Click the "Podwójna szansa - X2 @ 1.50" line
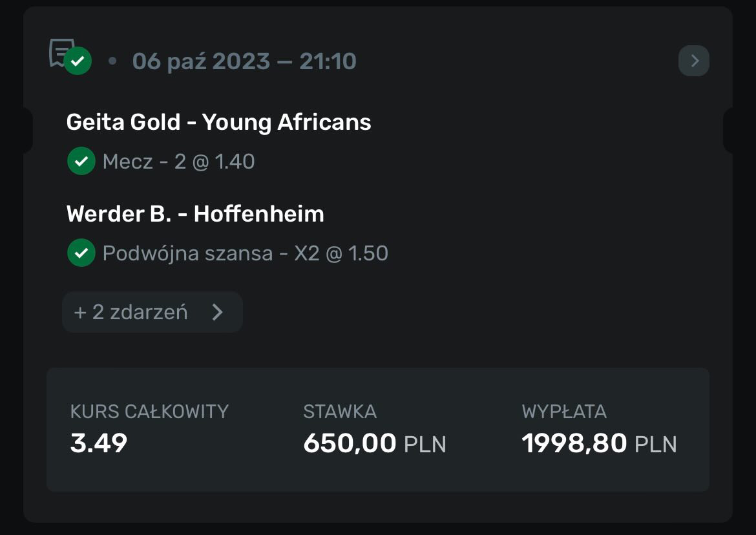The width and height of the screenshot is (756, 535). (x=245, y=253)
